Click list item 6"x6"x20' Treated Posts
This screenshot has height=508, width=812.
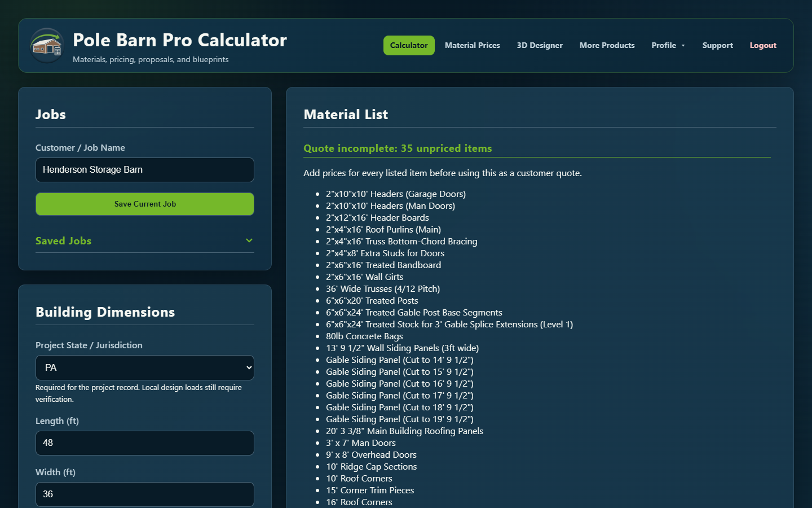coord(372,300)
